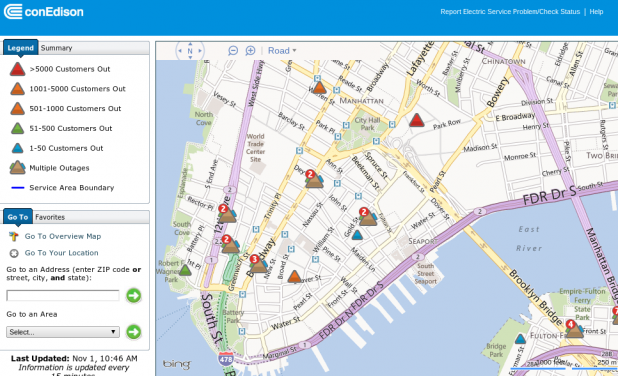The width and height of the screenshot is (618, 376).
Task: Click Go To Your Location link
Action: tap(61, 253)
